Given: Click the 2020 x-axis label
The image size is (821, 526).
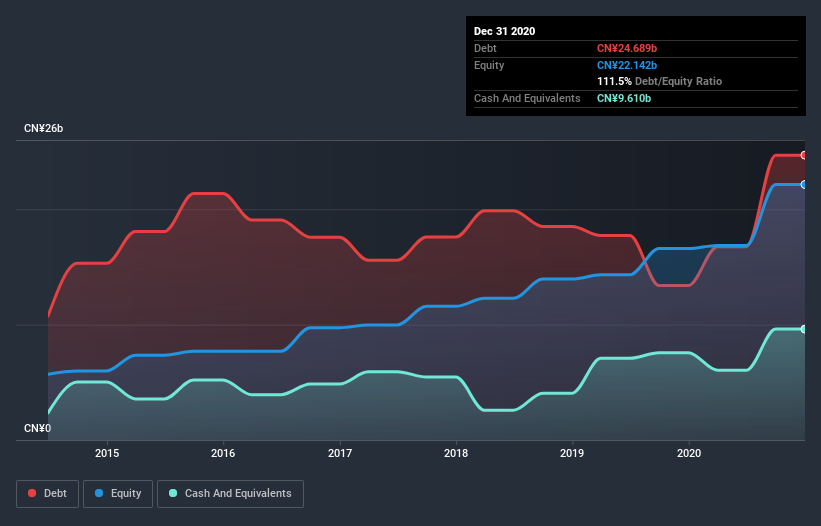Looking at the screenshot, I should tap(689, 453).
